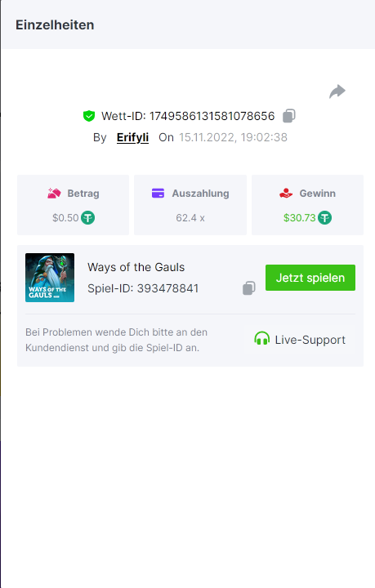Click the Jetzt spielen button
Screen dimensions: 375x588
point(310,278)
